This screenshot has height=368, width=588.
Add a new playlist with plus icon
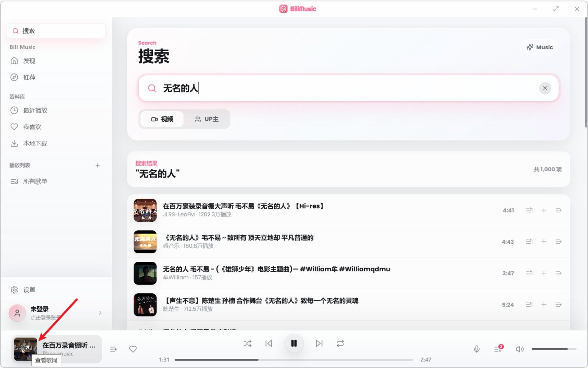pyautogui.click(x=98, y=165)
